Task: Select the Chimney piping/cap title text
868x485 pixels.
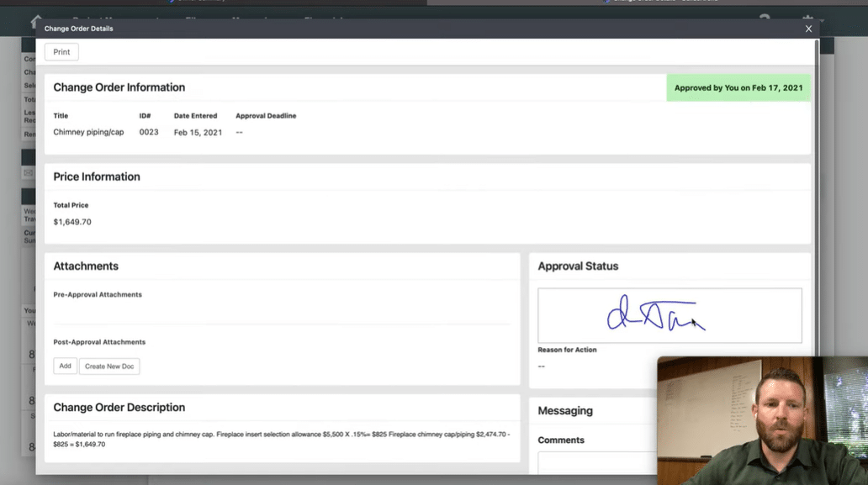Action: [x=88, y=132]
